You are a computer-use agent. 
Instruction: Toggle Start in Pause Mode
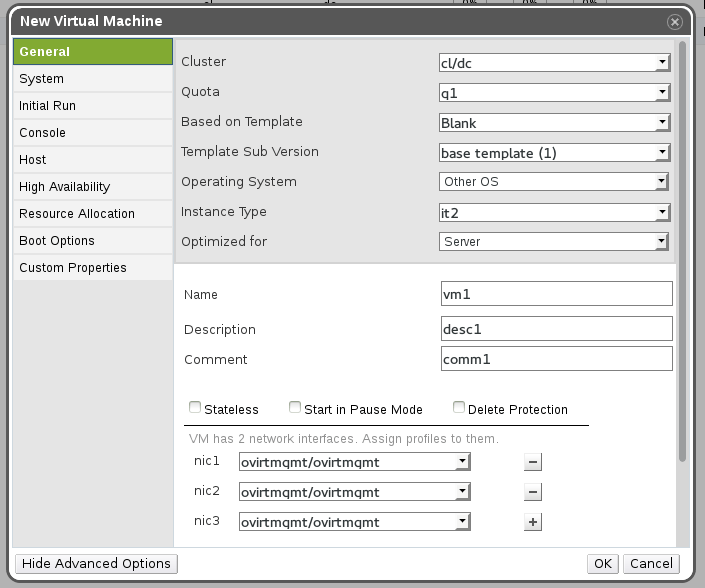click(295, 408)
